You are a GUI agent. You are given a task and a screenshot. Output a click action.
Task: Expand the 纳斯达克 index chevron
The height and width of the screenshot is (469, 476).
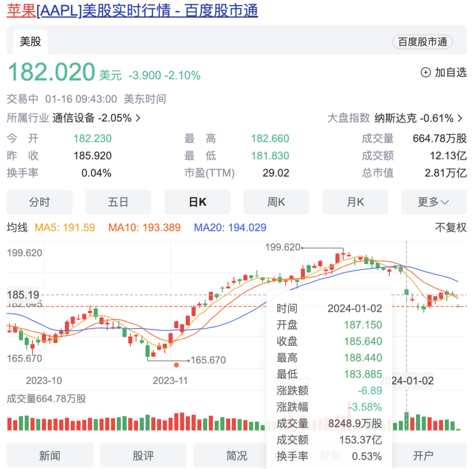460,118
